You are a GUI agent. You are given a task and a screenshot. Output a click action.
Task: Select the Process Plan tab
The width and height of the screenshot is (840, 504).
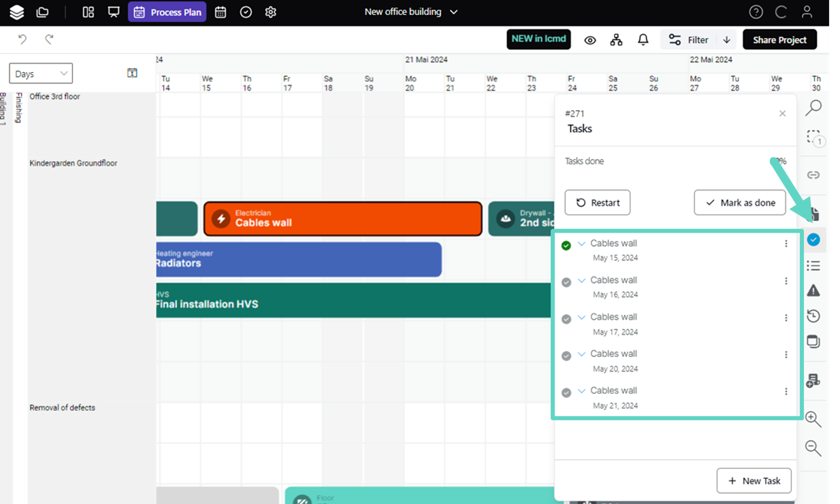click(x=167, y=12)
